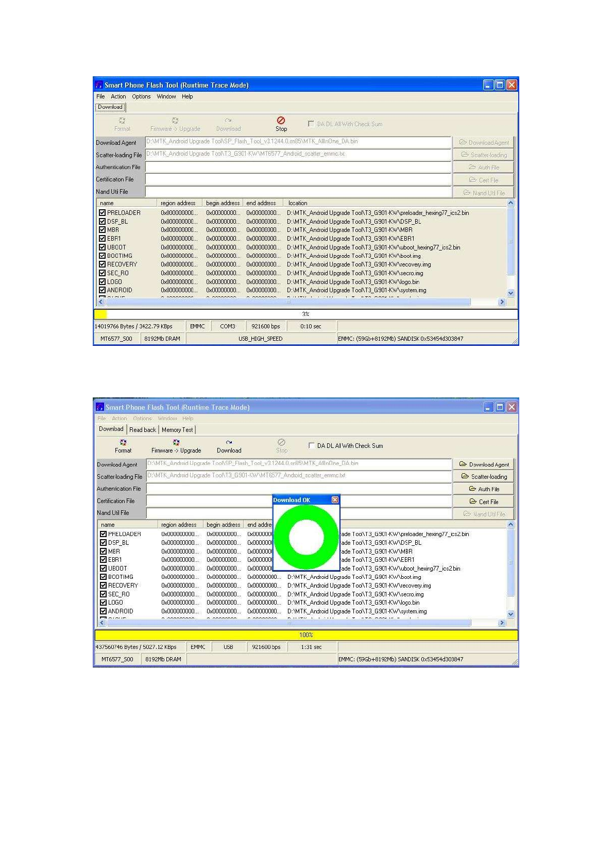Click 'MT6577_S00' entry in 3% progress window
This screenshot has width=613, height=868.
pos(116,339)
